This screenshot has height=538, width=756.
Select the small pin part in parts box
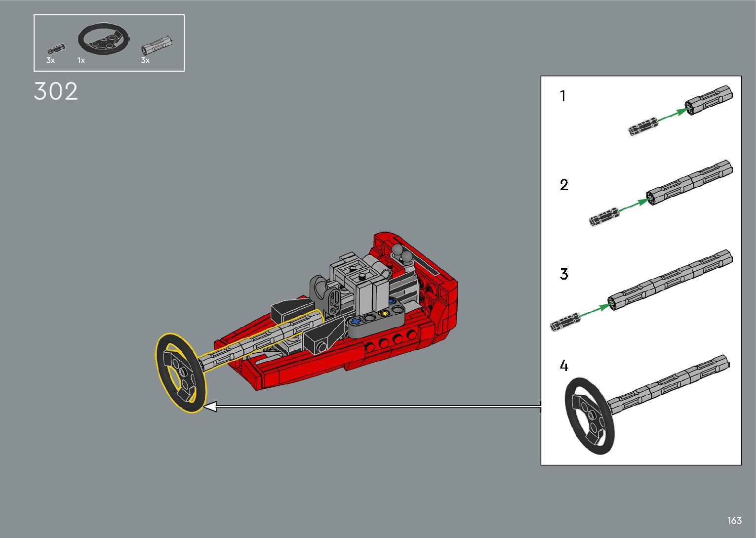[55, 49]
